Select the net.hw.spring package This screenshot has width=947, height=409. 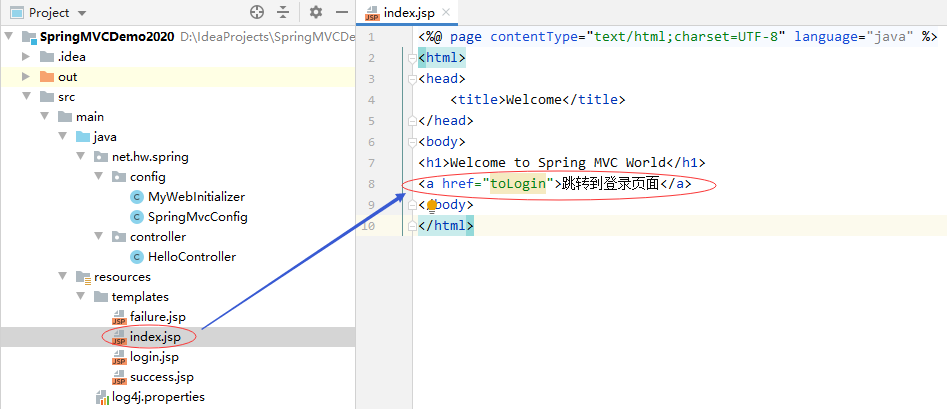(x=150, y=157)
